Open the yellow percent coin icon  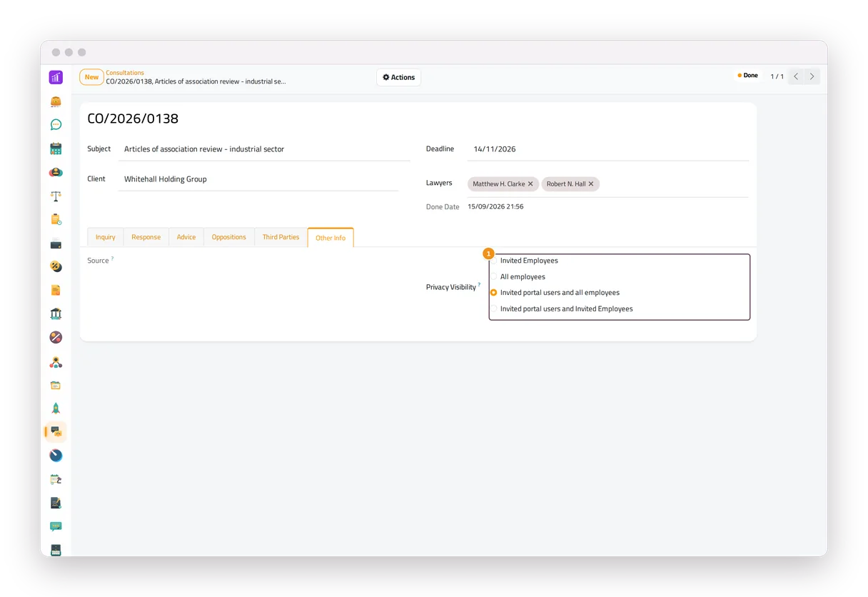(56, 266)
